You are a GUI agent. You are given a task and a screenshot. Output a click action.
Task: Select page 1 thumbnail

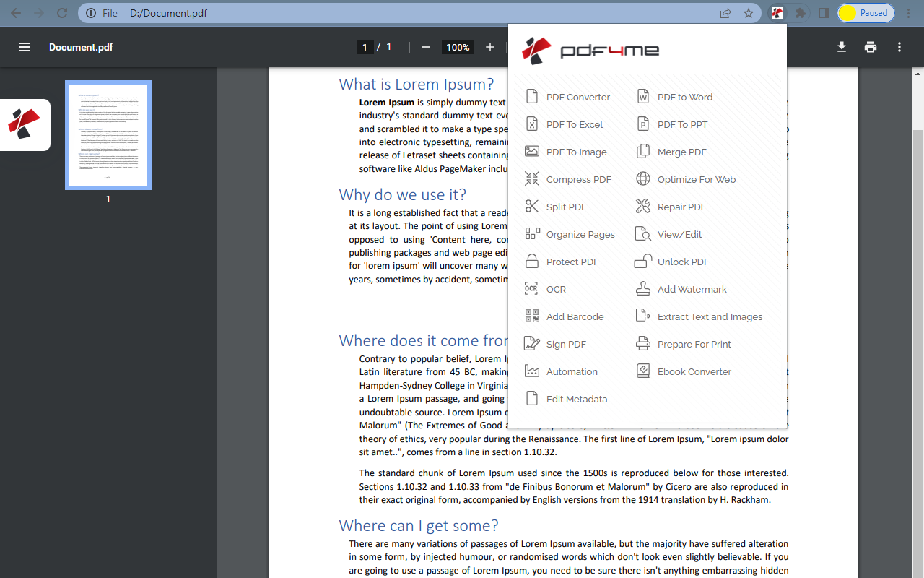[108, 135]
